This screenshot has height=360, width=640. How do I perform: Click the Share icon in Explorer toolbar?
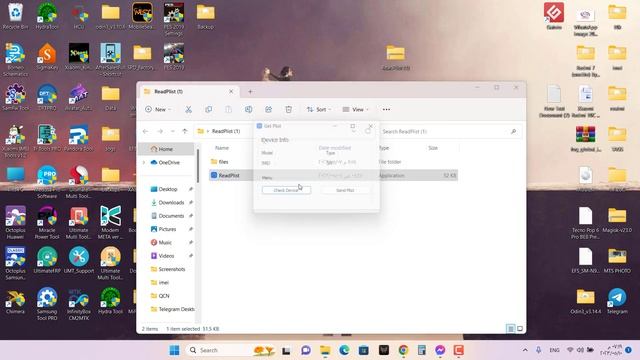click(x=269, y=109)
